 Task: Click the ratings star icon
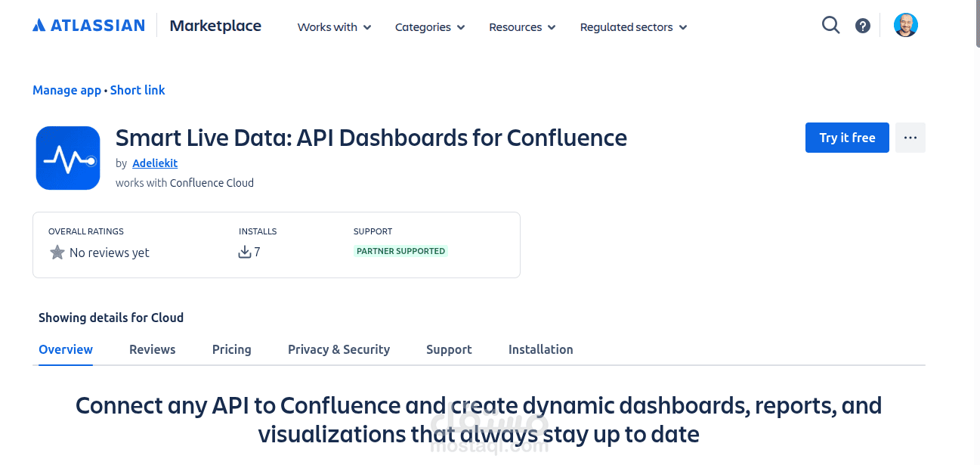click(x=57, y=253)
